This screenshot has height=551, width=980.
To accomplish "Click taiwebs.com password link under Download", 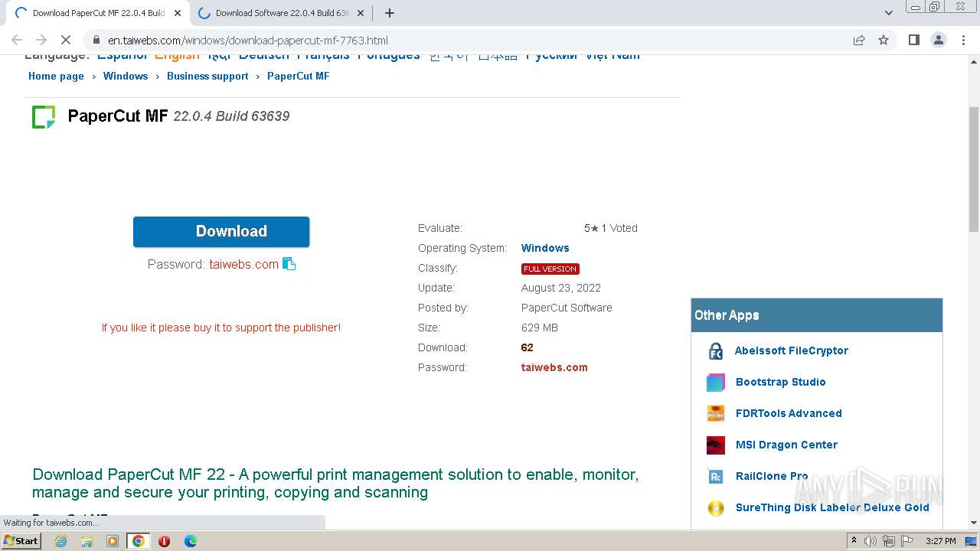I will pyautogui.click(x=244, y=264).
